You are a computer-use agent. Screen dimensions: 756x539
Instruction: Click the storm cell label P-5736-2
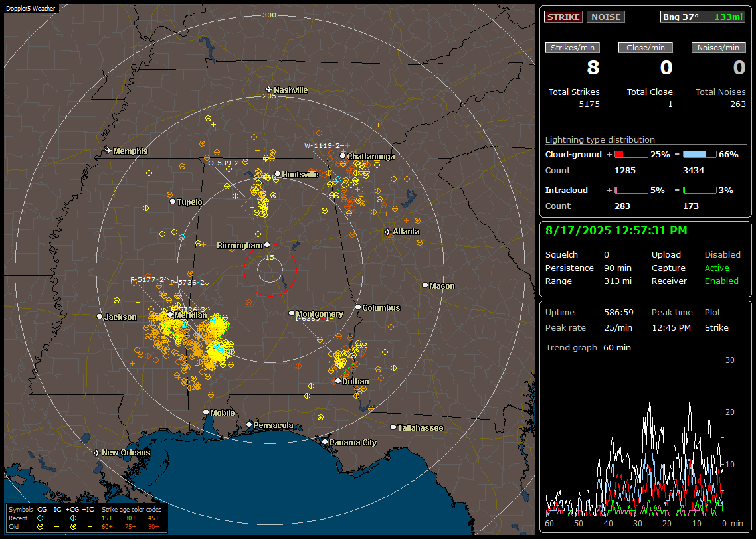pyautogui.click(x=187, y=282)
